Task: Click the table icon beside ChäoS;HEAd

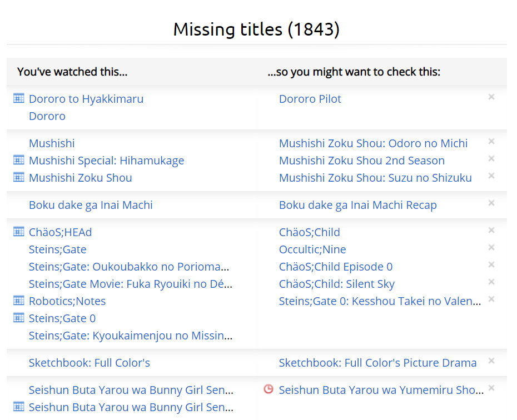Action: tap(18, 232)
